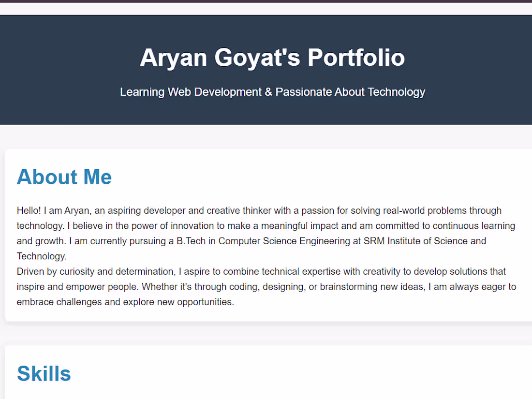Click the "Aryan Goyat's Portfolio" title
The height and width of the screenshot is (399, 532).
coord(272,58)
